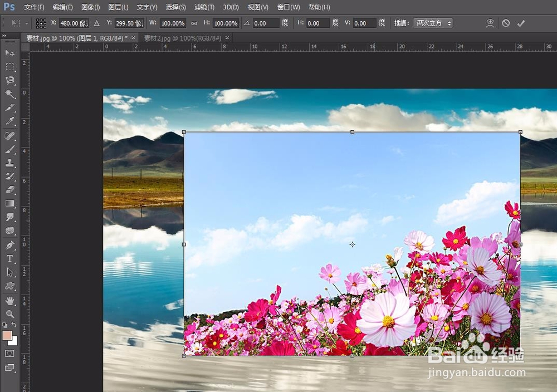Select the Zoom tool

[x=9, y=314]
